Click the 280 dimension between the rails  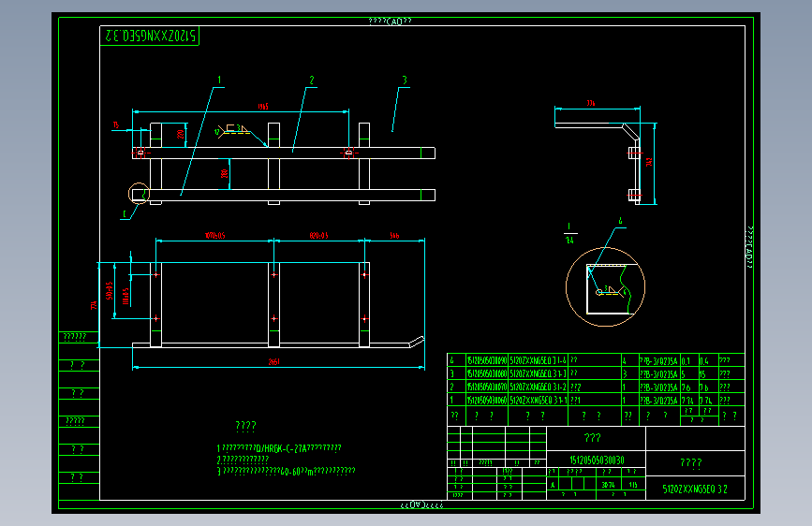[x=224, y=173]
